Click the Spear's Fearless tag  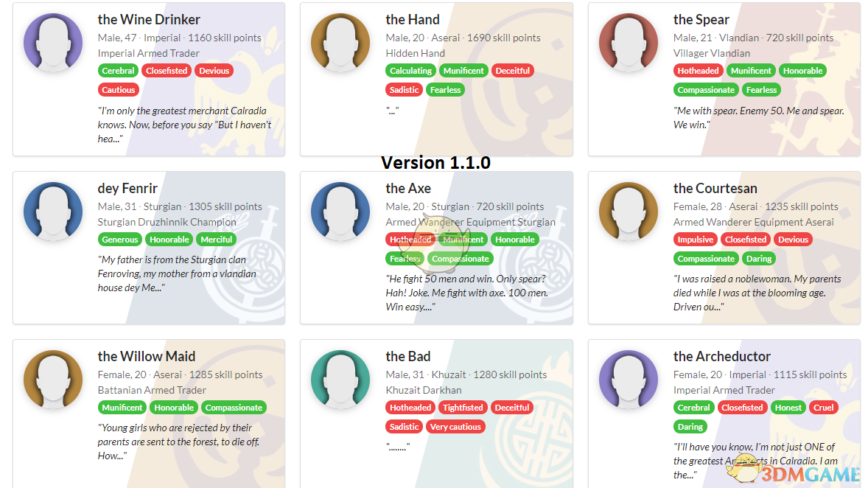761,90
